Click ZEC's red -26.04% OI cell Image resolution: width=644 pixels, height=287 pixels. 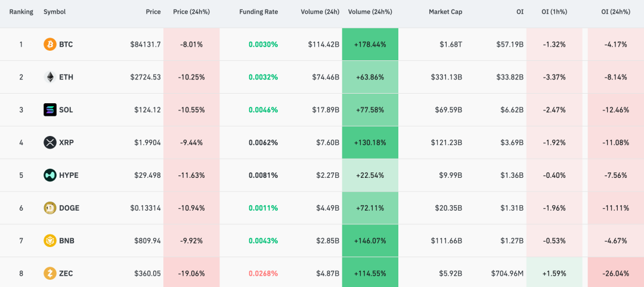(x=616, y=273)
